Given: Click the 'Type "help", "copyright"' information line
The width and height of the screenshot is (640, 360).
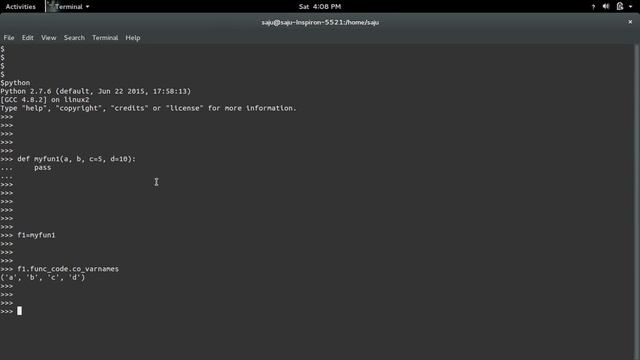Looking at the screenshot, I should (149, 108).
